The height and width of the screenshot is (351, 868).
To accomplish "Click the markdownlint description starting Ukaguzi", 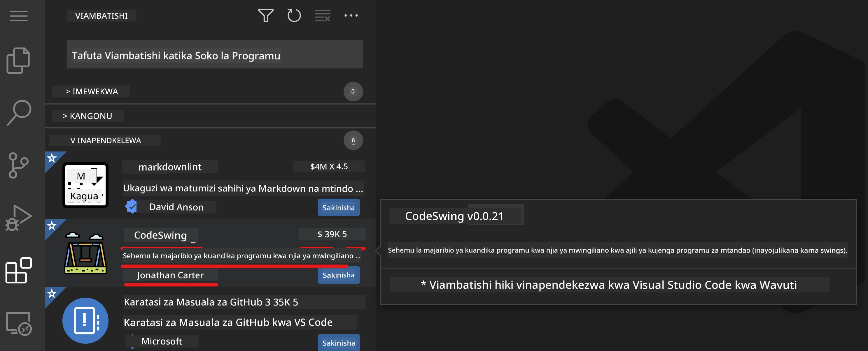I will [243, 188].
